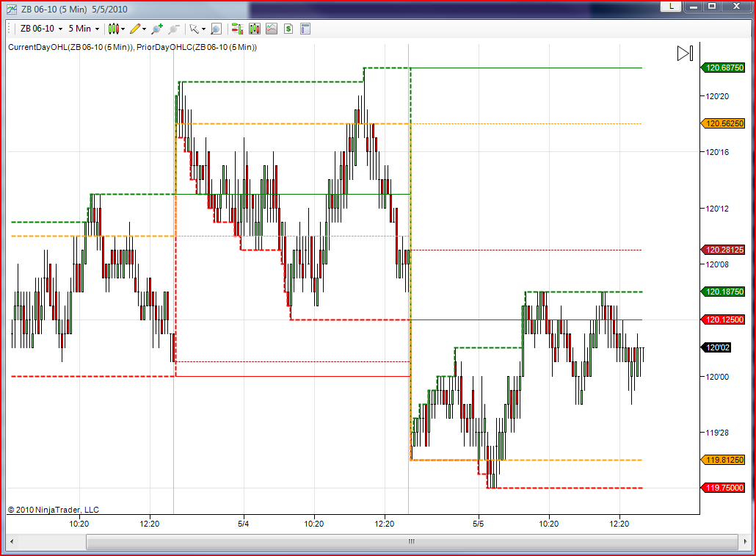Open the strategies dollar sheet icon
Image resolution: width=756 pixels, height=556 pixels.
point(288,29)
